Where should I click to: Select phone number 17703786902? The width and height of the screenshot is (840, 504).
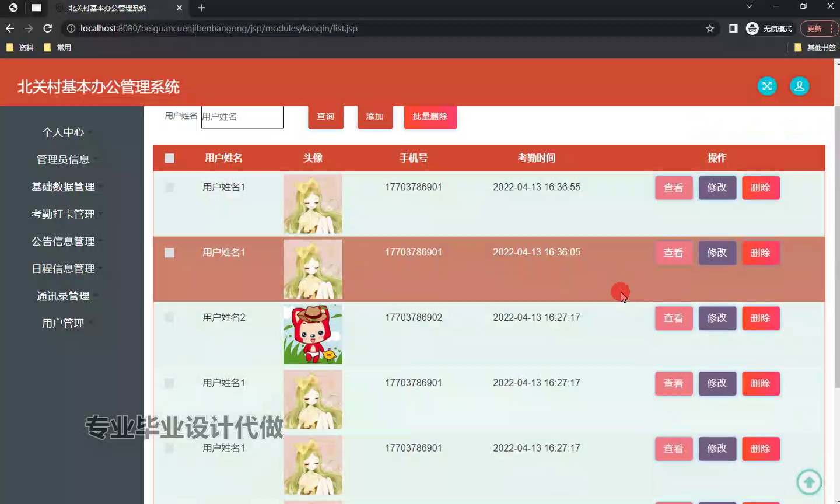click(414, 318)
